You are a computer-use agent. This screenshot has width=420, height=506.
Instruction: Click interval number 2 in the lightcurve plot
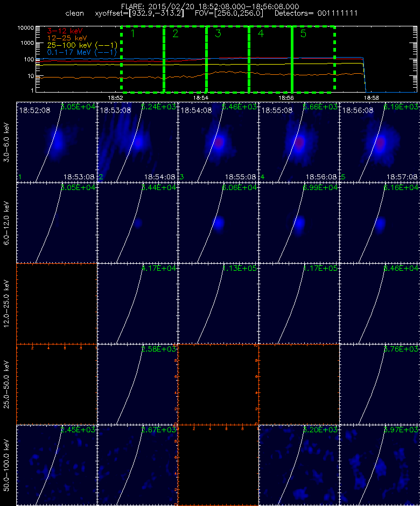pos(176,33)
